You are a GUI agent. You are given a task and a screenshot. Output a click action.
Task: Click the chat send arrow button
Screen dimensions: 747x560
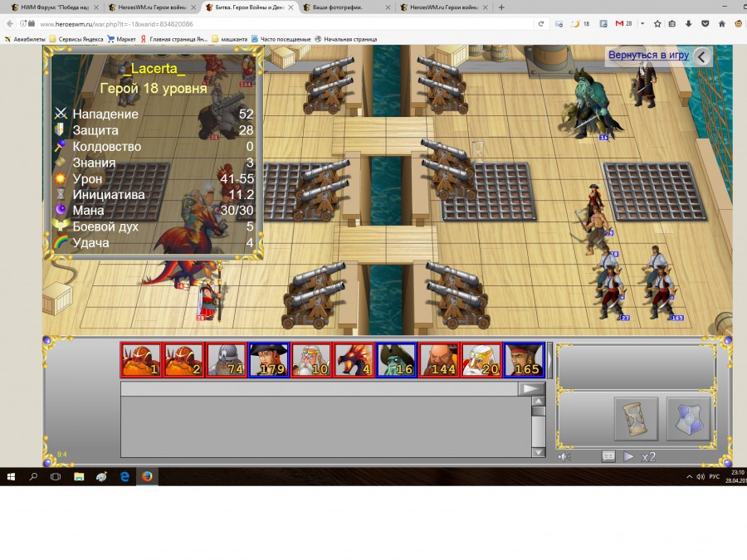tap(530, 388)
